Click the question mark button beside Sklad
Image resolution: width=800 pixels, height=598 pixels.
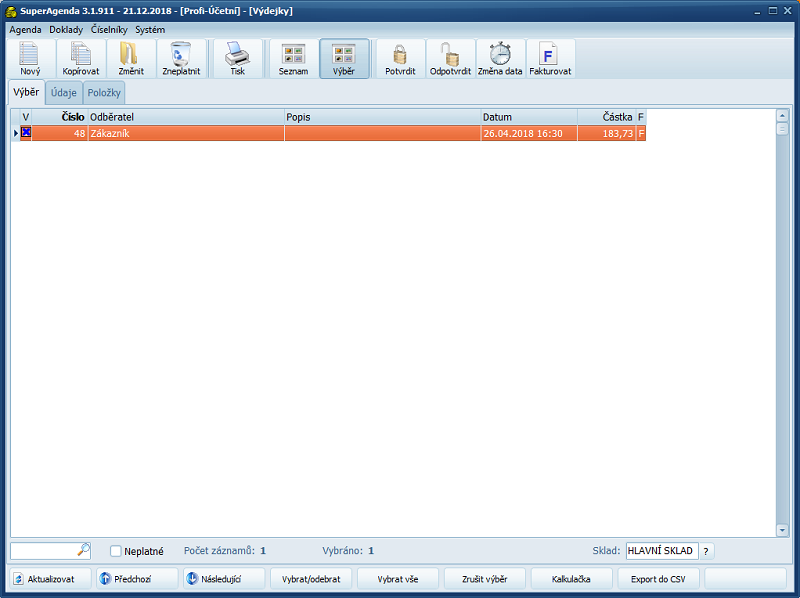pos(706,551)
